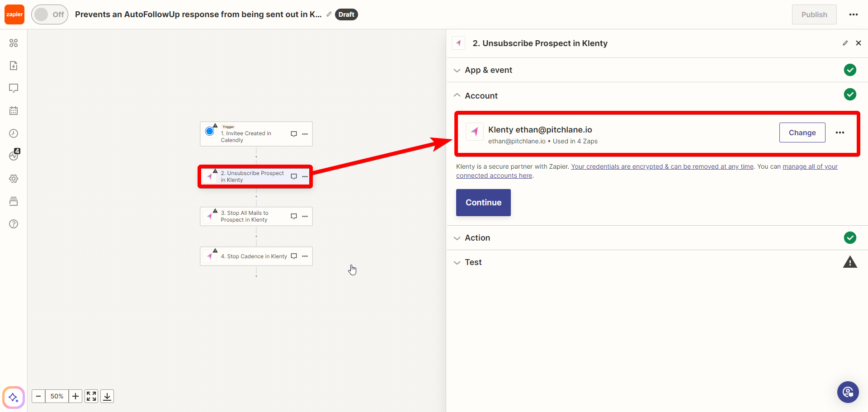
Task: Click the Klenty app icon in the panel header
Action: [458, 43]
